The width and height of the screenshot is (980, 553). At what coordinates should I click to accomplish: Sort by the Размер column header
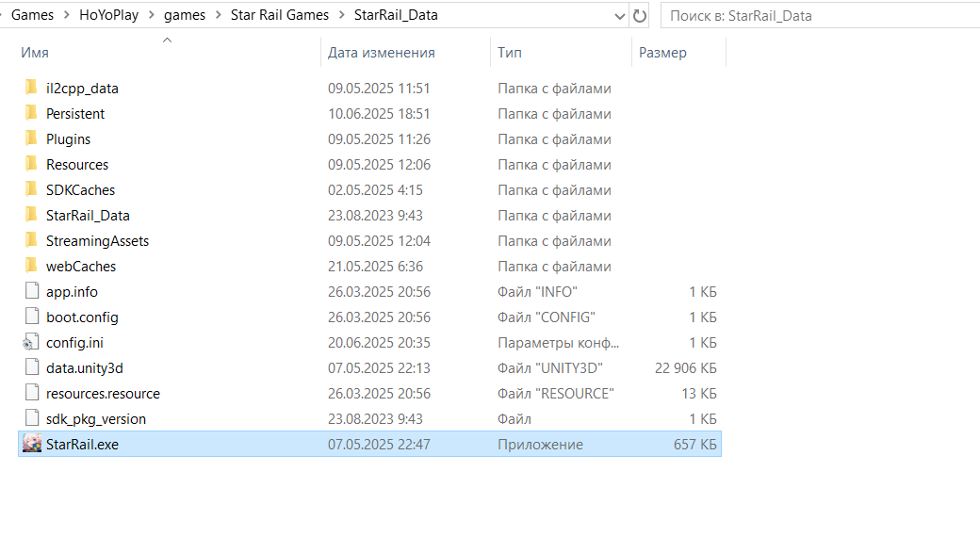tap(662, 53)
